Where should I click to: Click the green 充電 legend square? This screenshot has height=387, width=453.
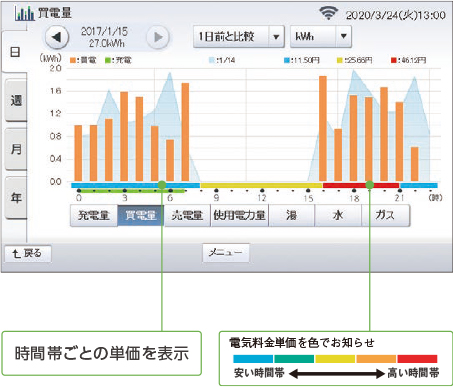coord(108,60)
